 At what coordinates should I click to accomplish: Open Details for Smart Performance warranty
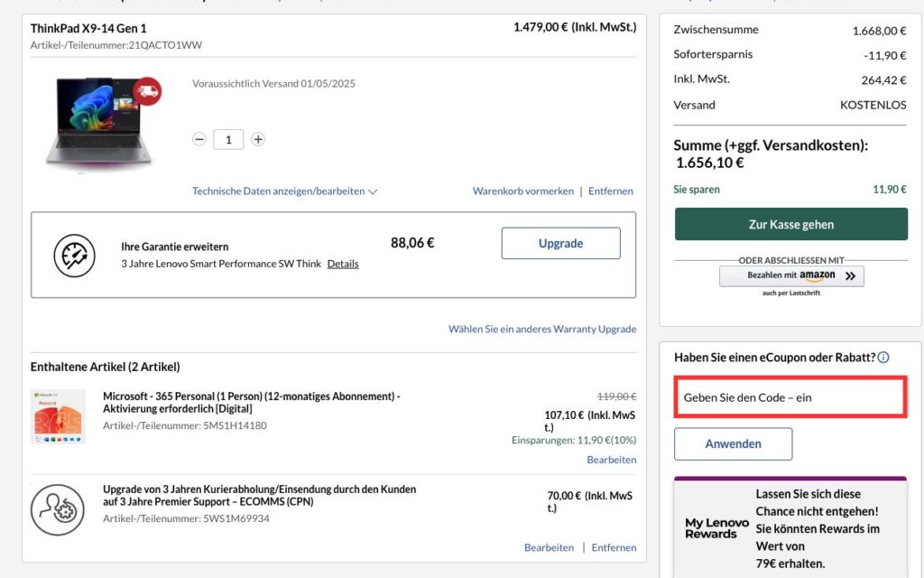pos(343,264)
